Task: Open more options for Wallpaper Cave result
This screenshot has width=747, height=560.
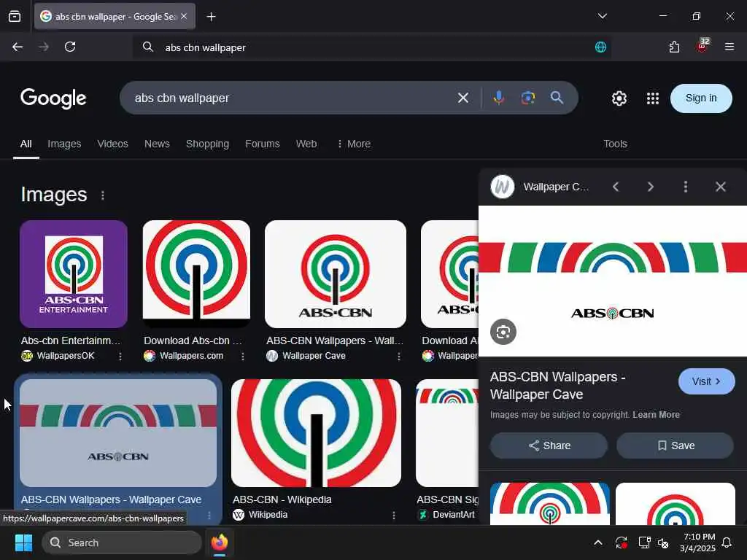Action: [399, 356]
